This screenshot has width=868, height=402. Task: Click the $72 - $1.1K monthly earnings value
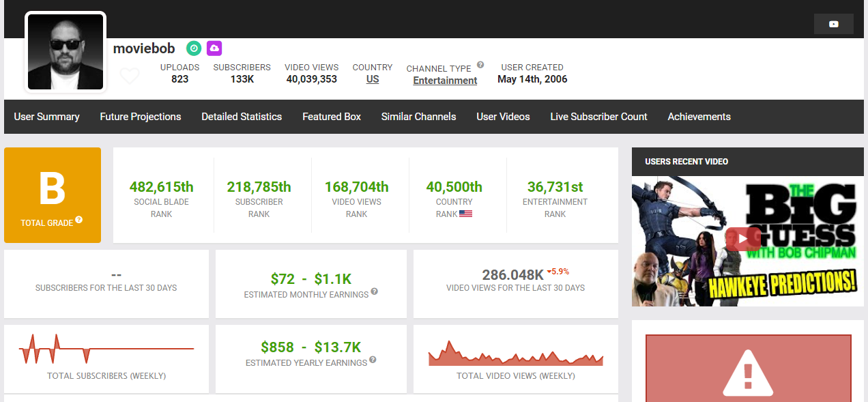coord(311,278)
